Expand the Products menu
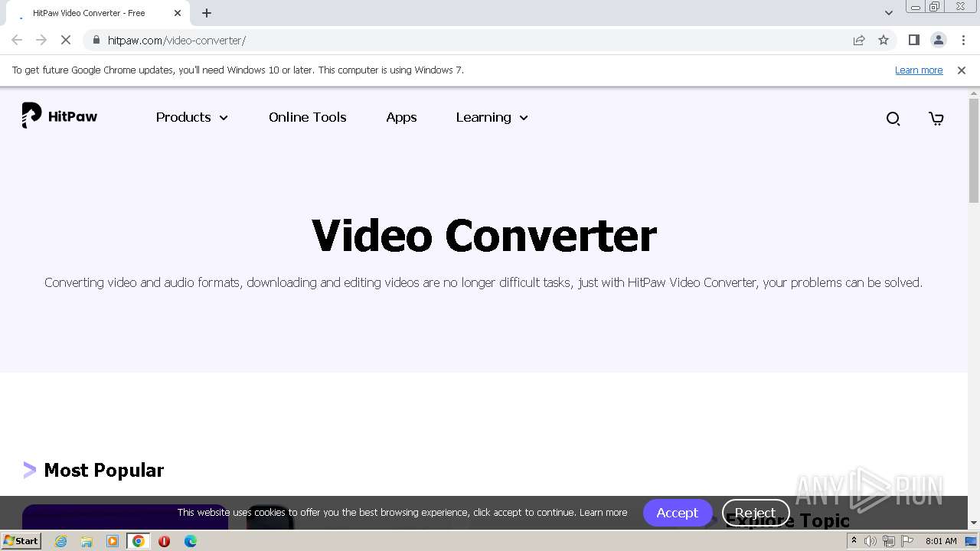Viewport: 980px width, 551px height. coord(192,117)
